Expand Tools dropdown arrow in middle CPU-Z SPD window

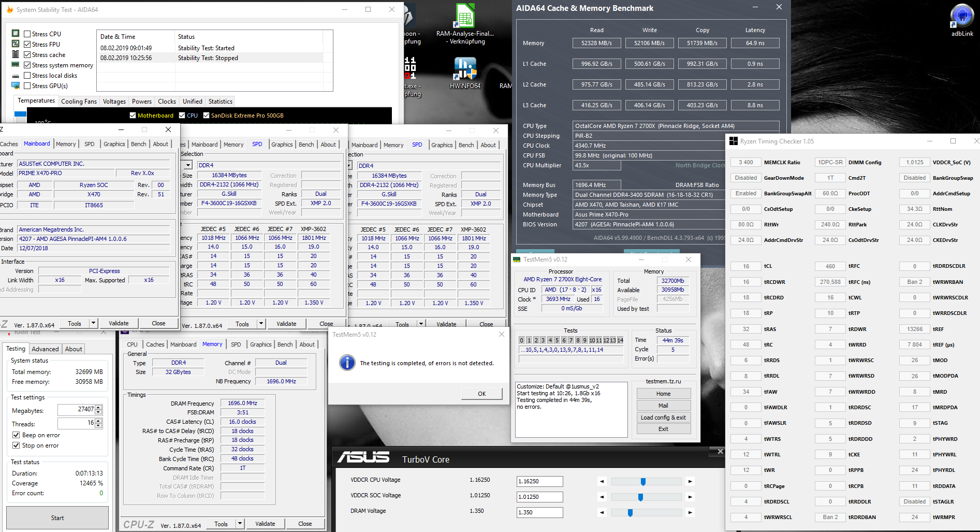point(261,324)
